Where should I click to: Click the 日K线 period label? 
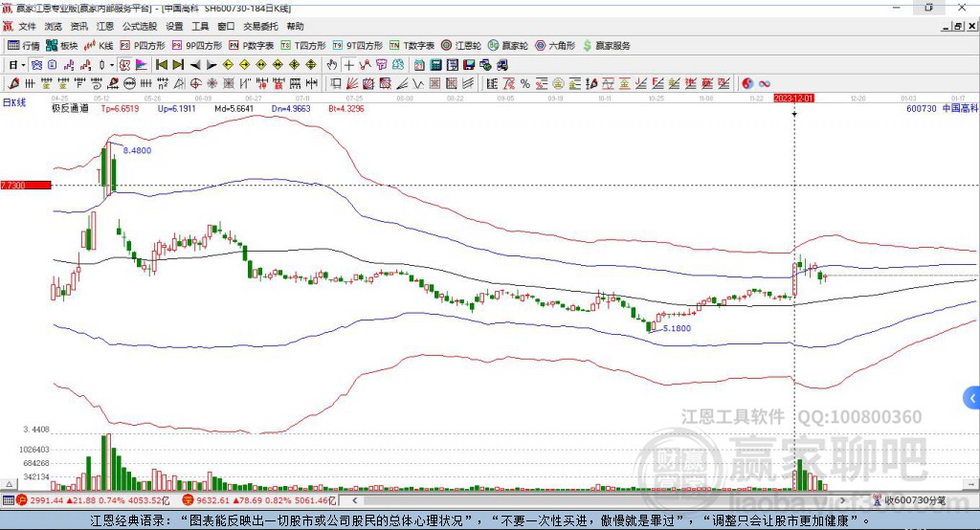coord(14,102)
